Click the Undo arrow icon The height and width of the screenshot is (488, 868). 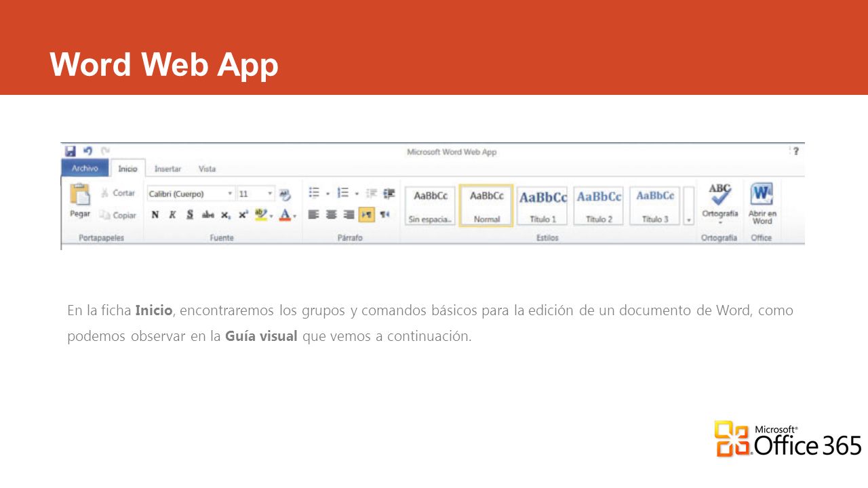(87, 151)
